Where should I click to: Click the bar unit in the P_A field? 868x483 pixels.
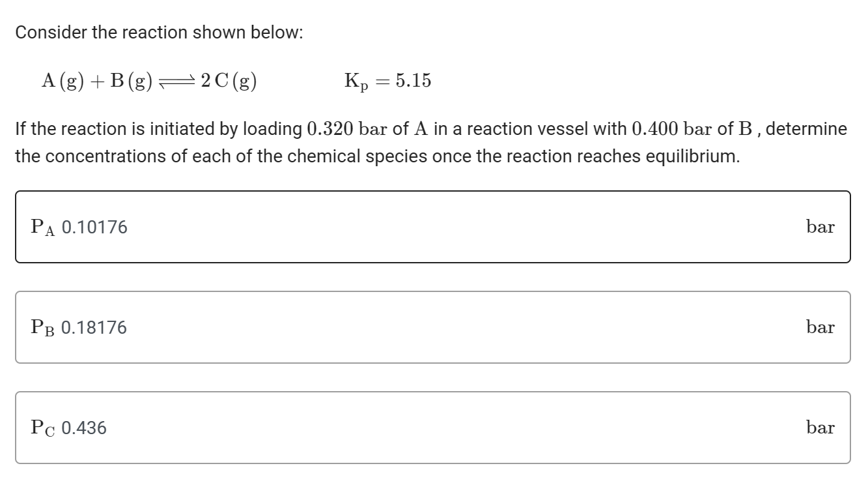(x=820, y=227)
